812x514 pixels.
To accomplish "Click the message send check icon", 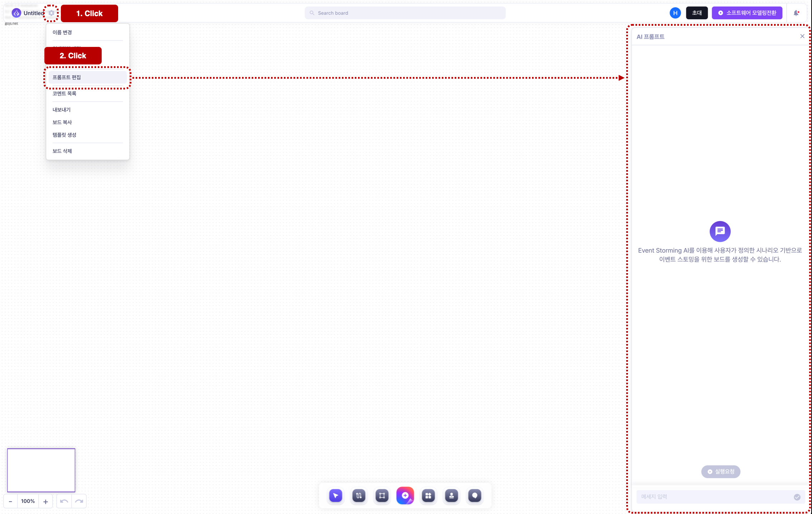I will coord(797,497).
